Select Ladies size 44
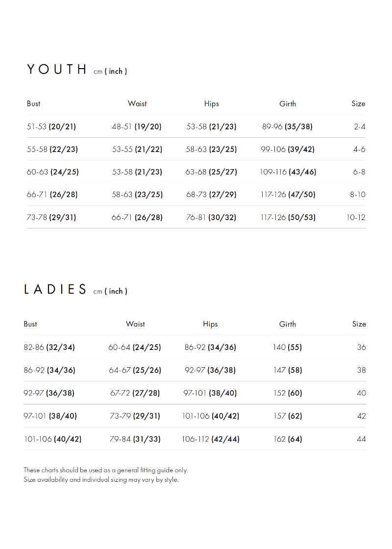Image resolution: width=392 pixels, height=549 pixels. pos(362,439)
